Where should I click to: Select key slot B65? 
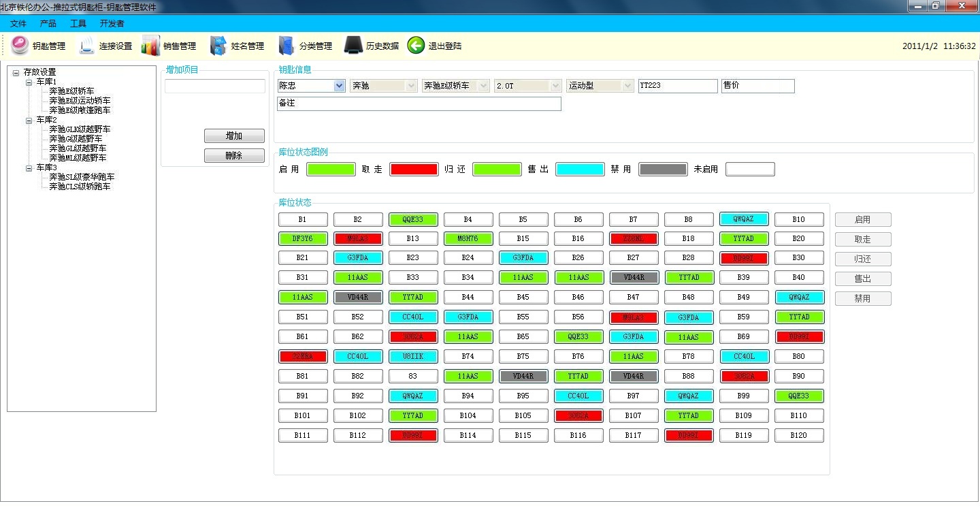coord(523,337)
